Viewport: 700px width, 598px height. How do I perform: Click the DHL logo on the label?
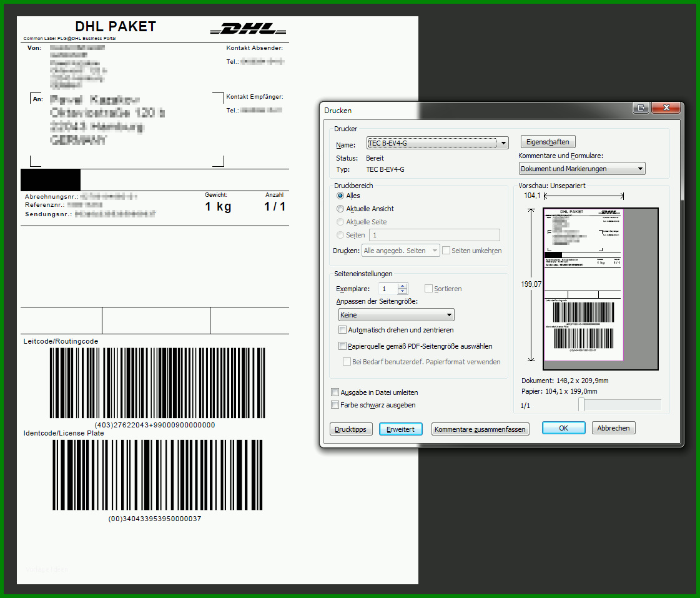point(248,29)
